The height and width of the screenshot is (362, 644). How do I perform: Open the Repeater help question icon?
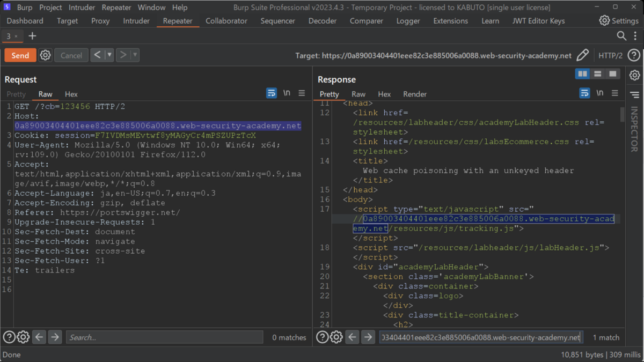tap(634, 55)
